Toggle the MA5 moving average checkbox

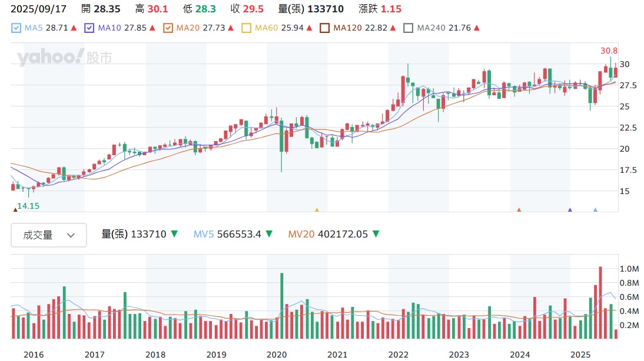click(16, 28)
